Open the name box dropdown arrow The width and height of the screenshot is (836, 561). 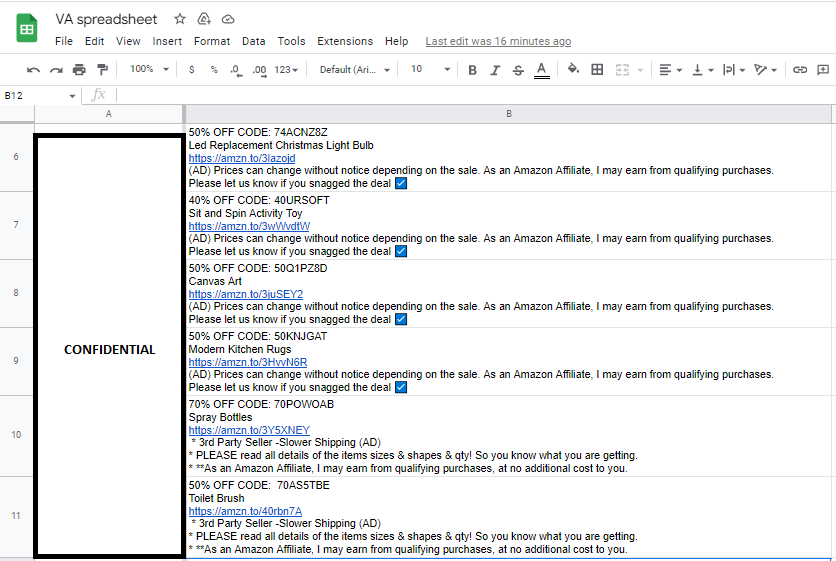(x=72, y=96)
